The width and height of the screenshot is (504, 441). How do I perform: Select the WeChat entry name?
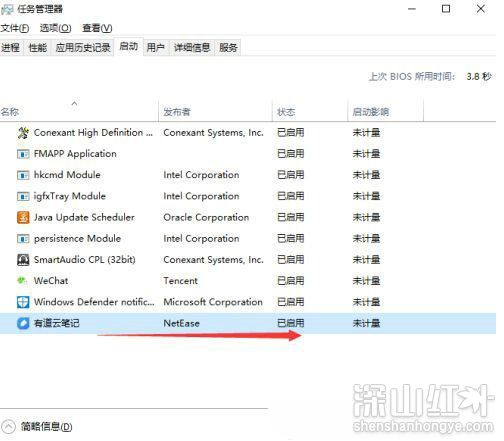click(51, 281)
